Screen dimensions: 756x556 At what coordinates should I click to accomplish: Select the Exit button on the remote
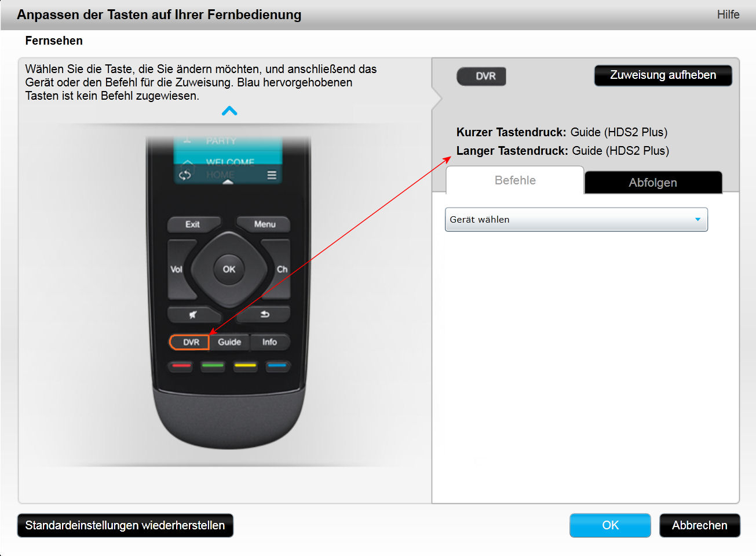click(x=193, y=224)
